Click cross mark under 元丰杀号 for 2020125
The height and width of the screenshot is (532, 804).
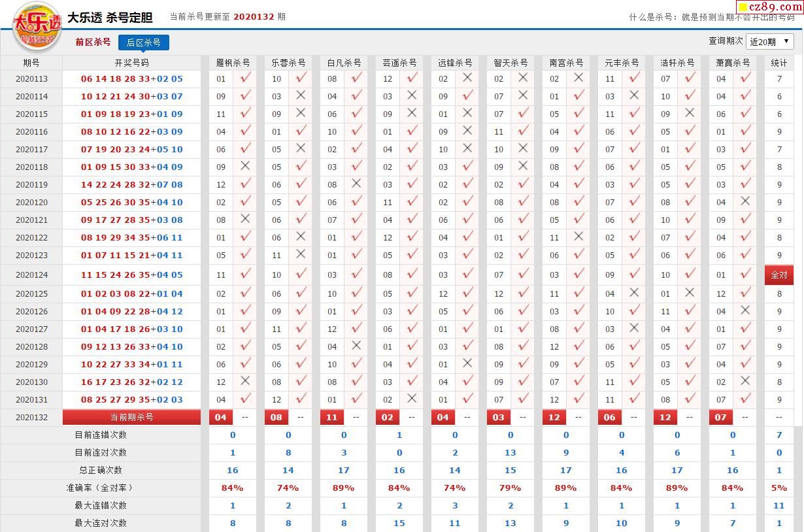point(634,293)
